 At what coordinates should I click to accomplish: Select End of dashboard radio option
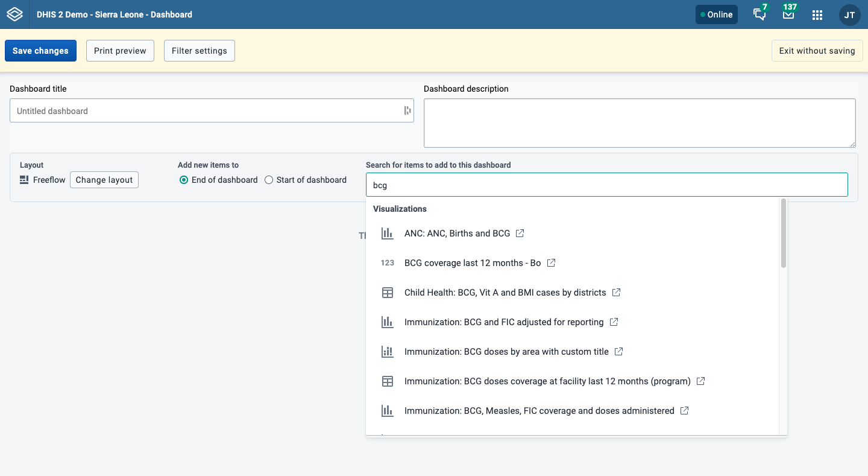184,180
